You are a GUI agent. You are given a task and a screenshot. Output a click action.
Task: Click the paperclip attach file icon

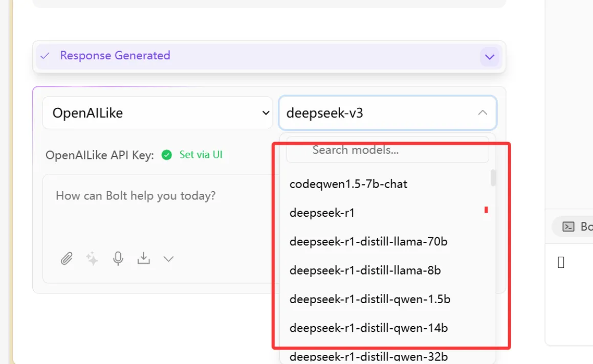(x=67, y=259)
